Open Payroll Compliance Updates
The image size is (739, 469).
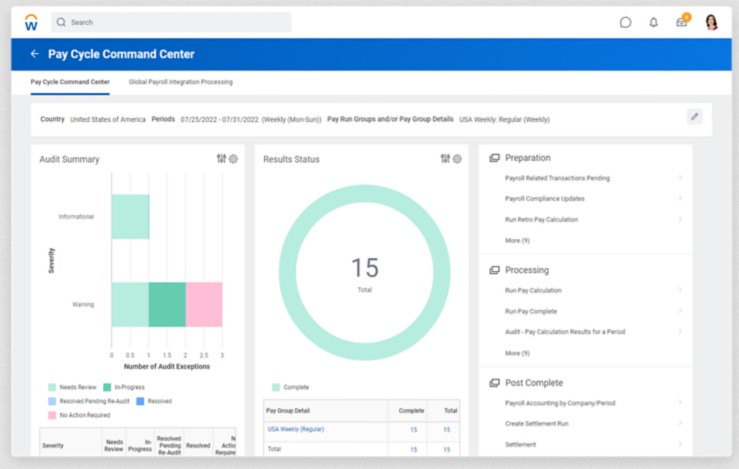click(544, 198)
